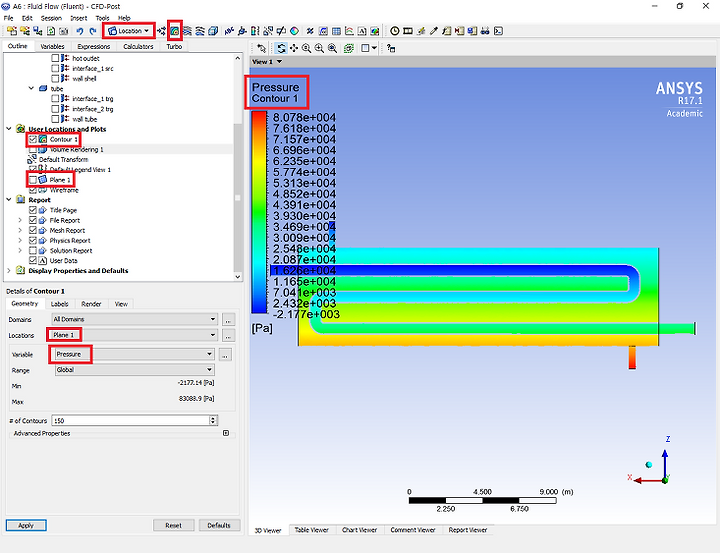Open the command editor icon
Viewport: 720px width, 553px height.
click(498, 31)
